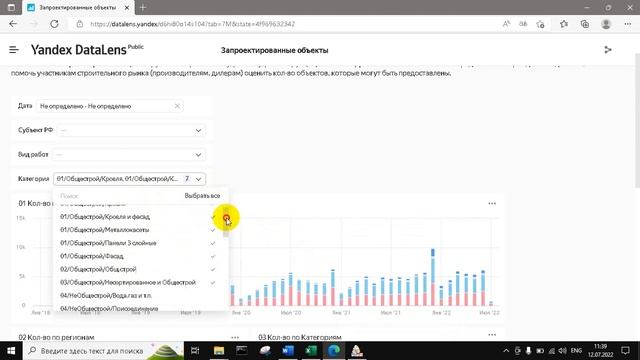The height and width of the screenshot is (360, 640).
Task: Expand the Субъект РФ dropdown
Action: pos(131,130)
